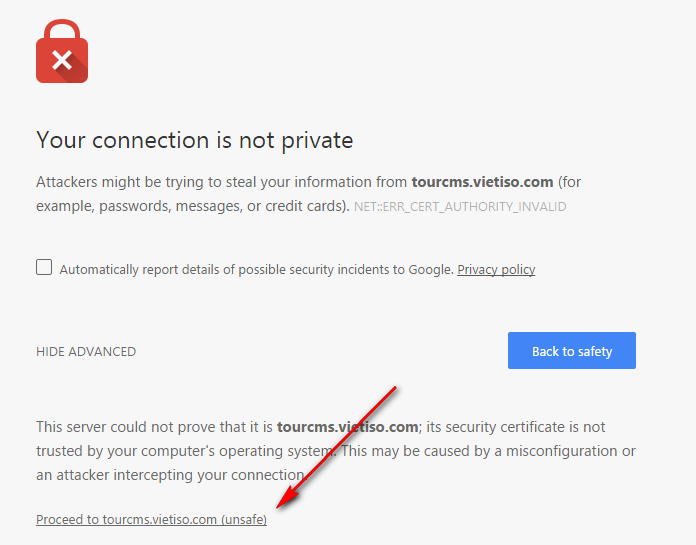Collapse details with HIDE ADVANCED
The height and width of the screenshot is (545, 696).
[86, 351]
